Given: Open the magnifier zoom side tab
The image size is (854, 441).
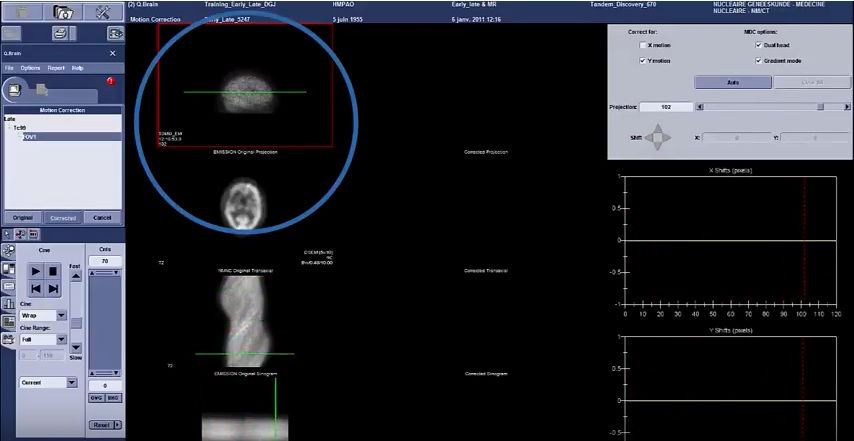Looking at the screenshot, I should (x=8, y=251).
